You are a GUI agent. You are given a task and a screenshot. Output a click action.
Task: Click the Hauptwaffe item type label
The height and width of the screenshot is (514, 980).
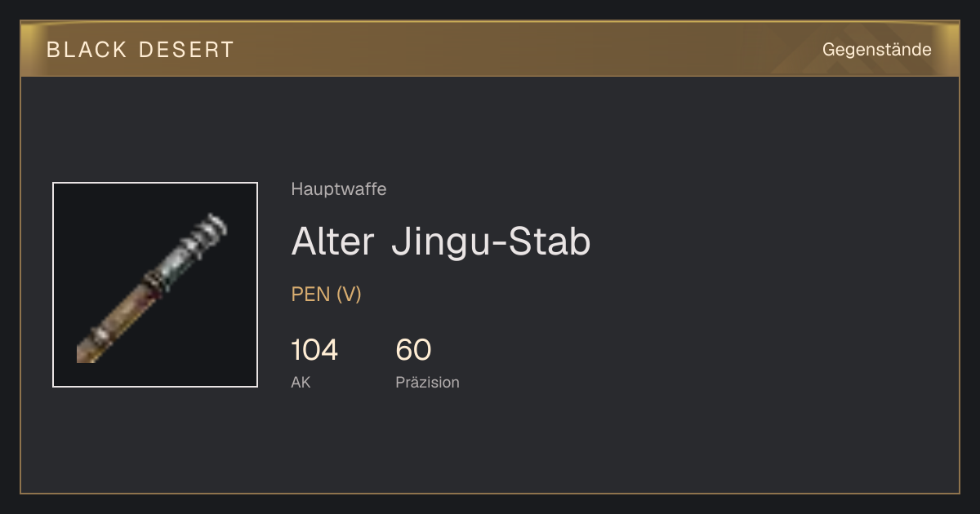[339, 189]
